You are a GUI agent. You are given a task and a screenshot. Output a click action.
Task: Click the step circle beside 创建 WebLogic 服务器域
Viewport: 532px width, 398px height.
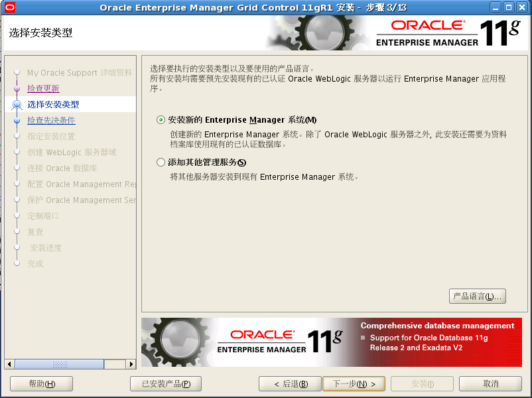18,152
